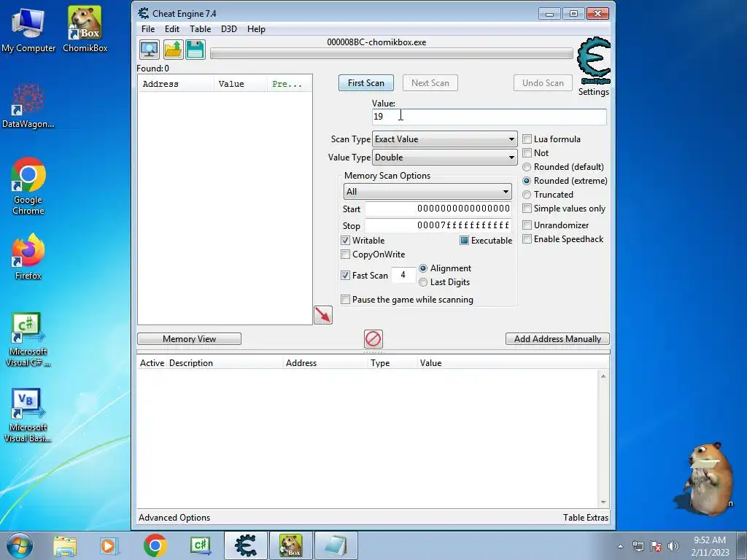Open the process list icon
Viewport: 747px width, 560px height.
click(150, 50)
